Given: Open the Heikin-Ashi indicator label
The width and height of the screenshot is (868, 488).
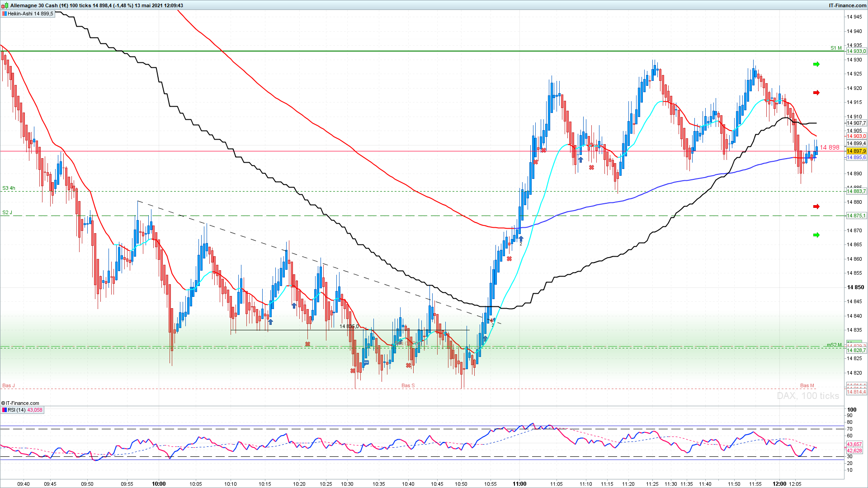Looking at the screenshot, I should (30, 14).
